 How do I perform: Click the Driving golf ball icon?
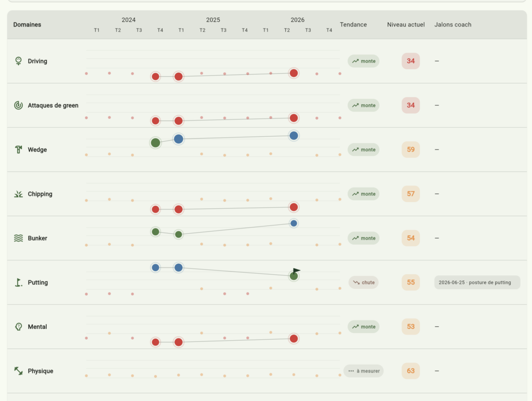18,61
